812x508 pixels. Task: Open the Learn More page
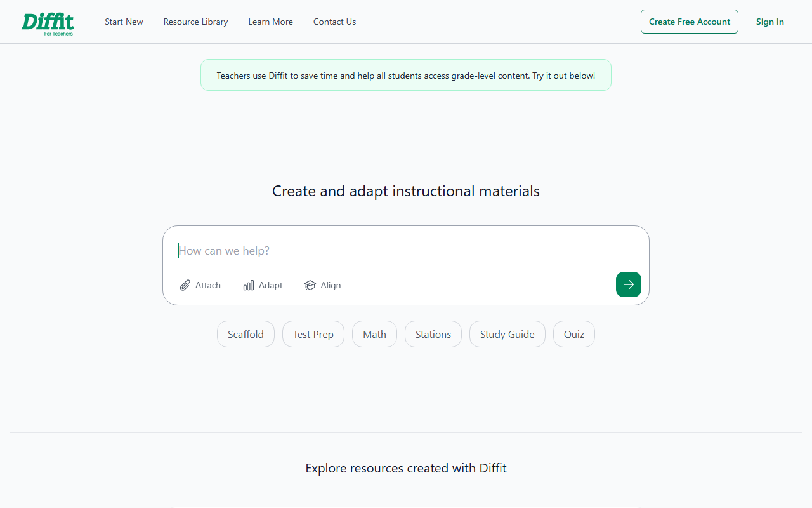[x=270, y=22]
